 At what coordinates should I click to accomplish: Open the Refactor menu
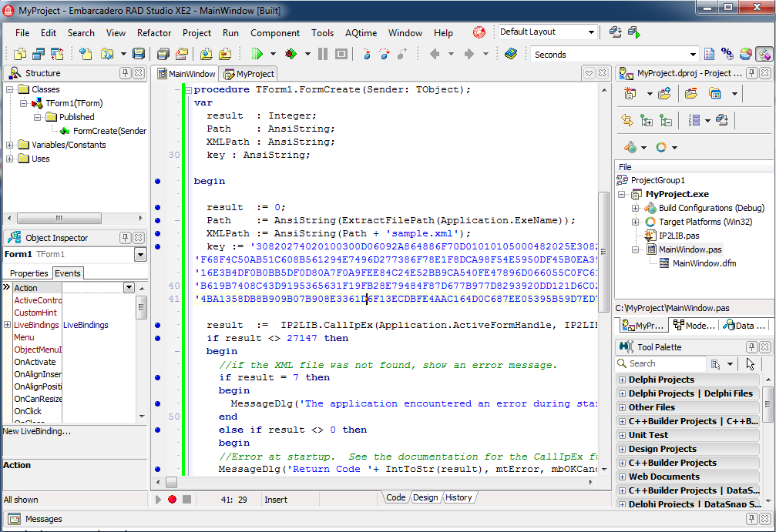(154, 33)
